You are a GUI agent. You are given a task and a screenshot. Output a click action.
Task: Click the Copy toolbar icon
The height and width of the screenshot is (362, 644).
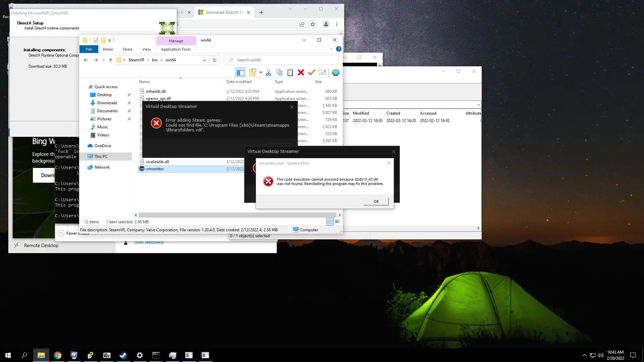tap(279, 72)
